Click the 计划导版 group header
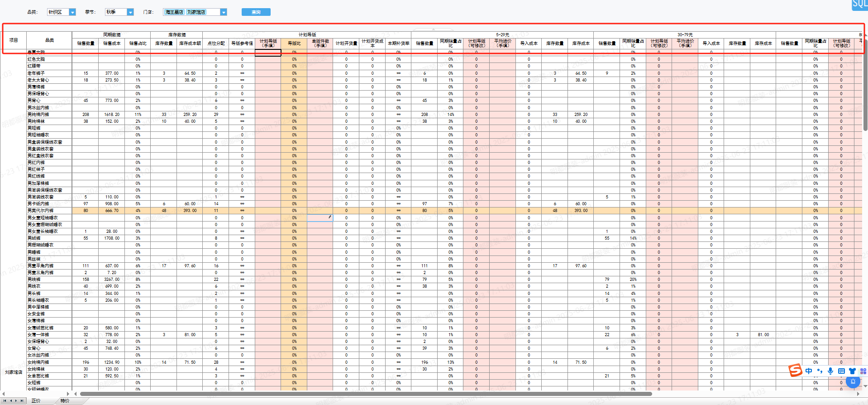The width and height of the screenshot is (868, 405). click(307, 34)
